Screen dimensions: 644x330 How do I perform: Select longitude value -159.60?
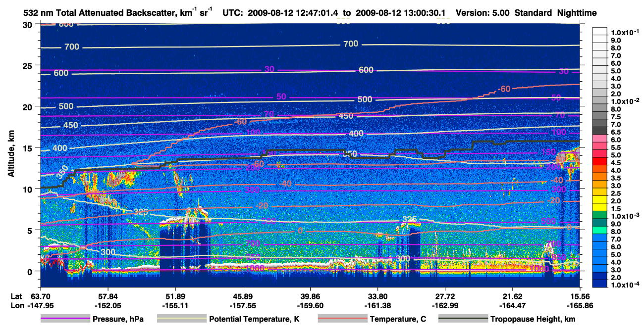coord(310,305)
